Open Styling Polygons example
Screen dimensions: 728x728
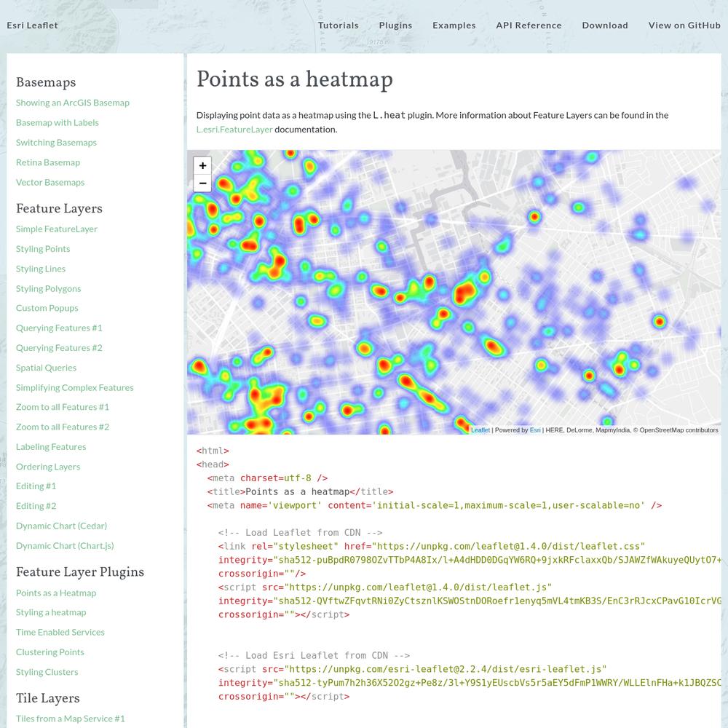pos(48,289)
